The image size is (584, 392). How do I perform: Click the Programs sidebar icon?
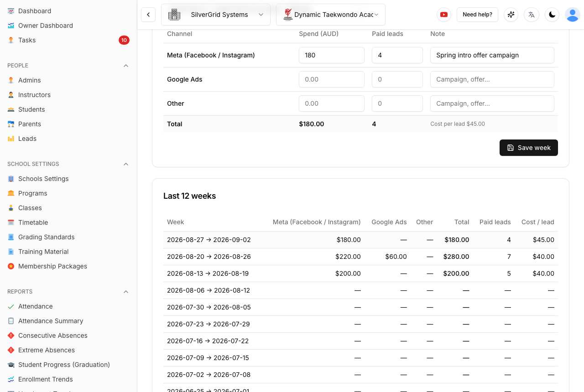11,193
